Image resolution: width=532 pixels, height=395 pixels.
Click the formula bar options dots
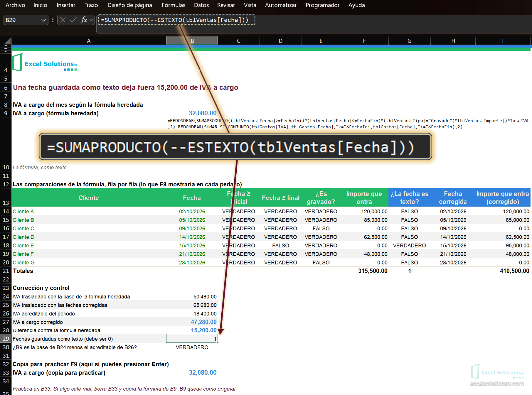(53, 20)
